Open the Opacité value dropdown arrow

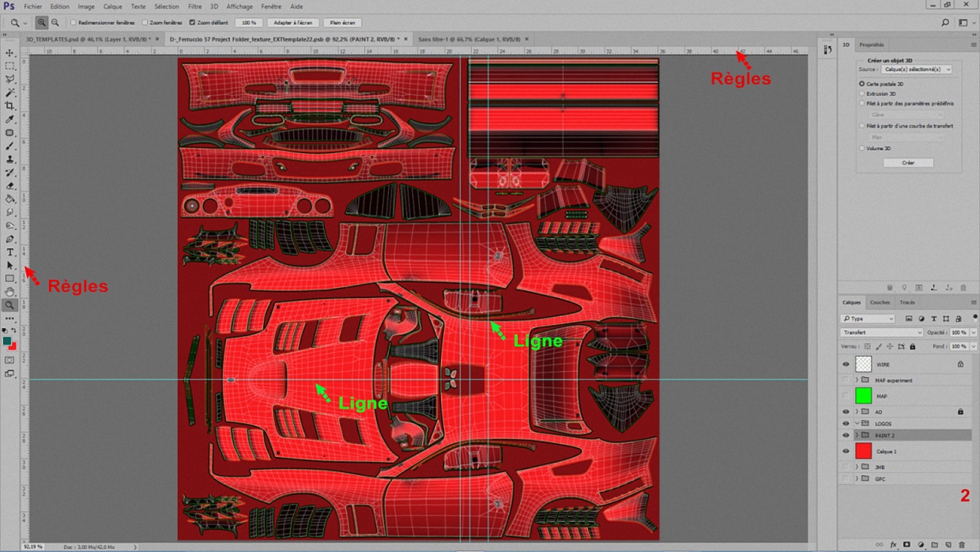(x=973, y=333)
